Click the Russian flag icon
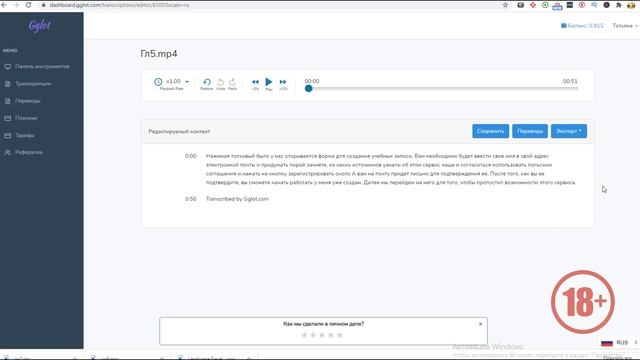This screenshot has height=360, width=640. [607, 343]
